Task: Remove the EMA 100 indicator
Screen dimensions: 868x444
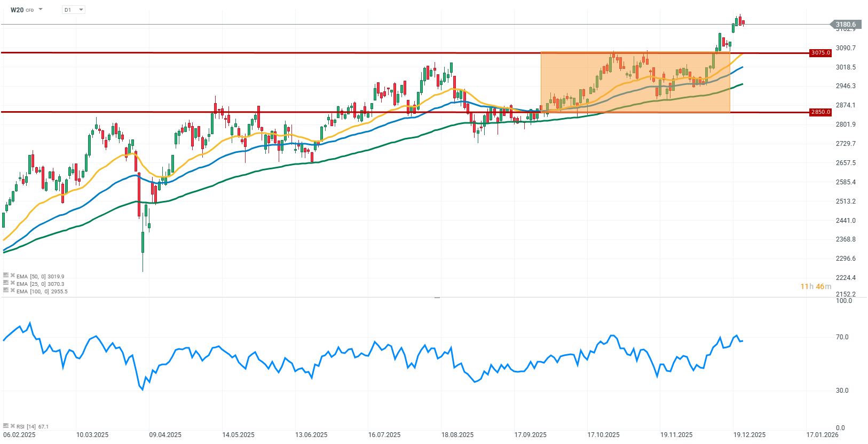Action: (12, 290)
